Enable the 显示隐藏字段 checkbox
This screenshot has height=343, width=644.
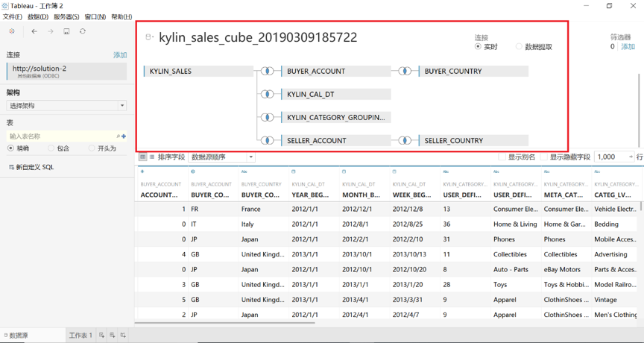(x=544, y=157)
